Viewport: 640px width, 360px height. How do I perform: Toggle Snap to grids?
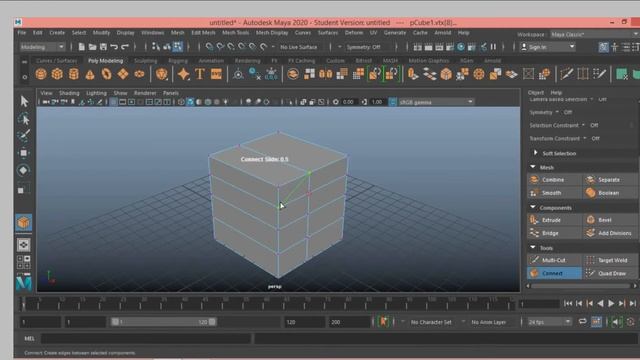pyautogui.click(x=209, y=47)
